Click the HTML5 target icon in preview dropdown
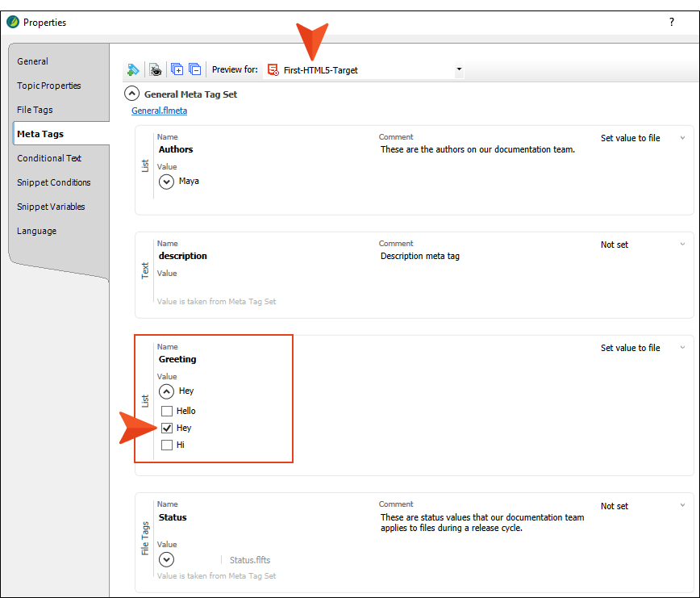The image size is (700, 598). 273,69
